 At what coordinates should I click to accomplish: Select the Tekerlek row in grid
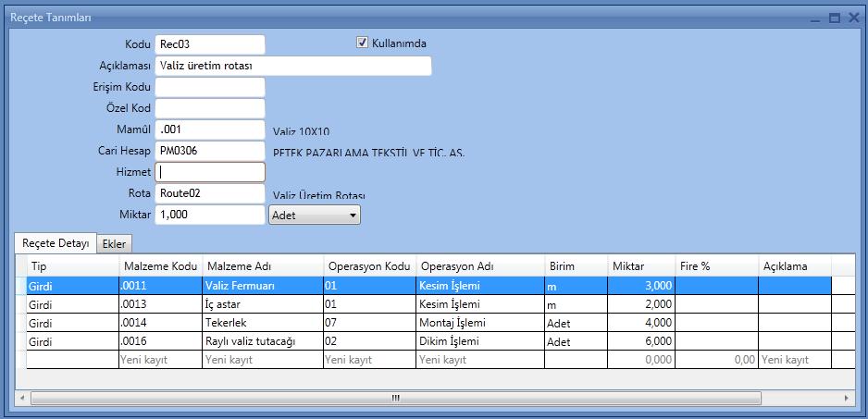(x=263, y=323)
